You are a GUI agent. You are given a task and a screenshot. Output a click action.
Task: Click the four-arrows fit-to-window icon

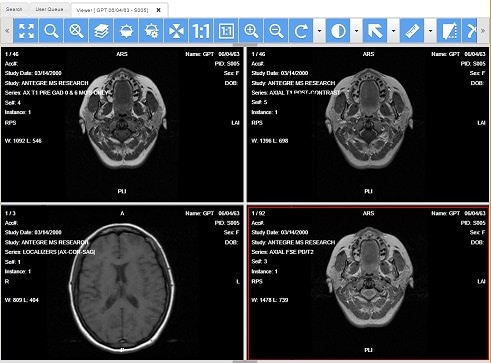coord(176,31)
